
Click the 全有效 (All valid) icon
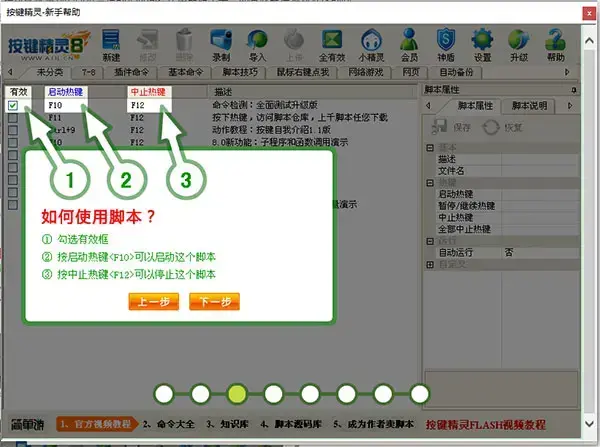click(x=332, y=45)
